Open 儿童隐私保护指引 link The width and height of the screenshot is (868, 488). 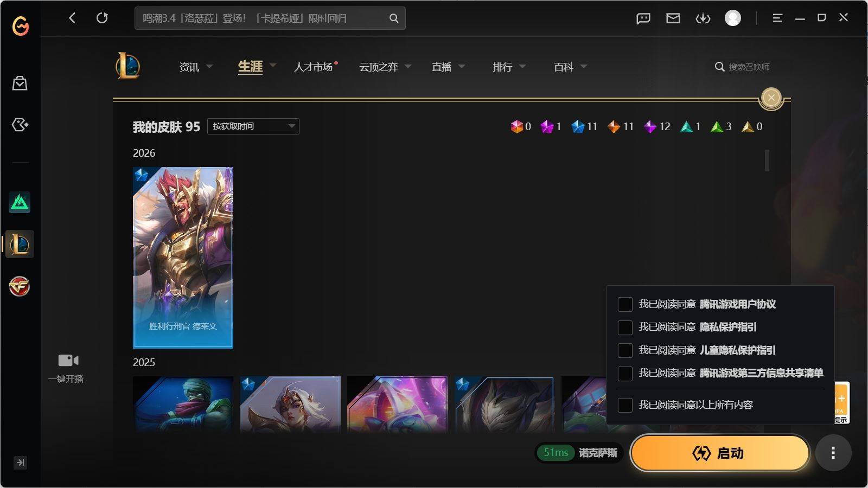click(738, 350)
